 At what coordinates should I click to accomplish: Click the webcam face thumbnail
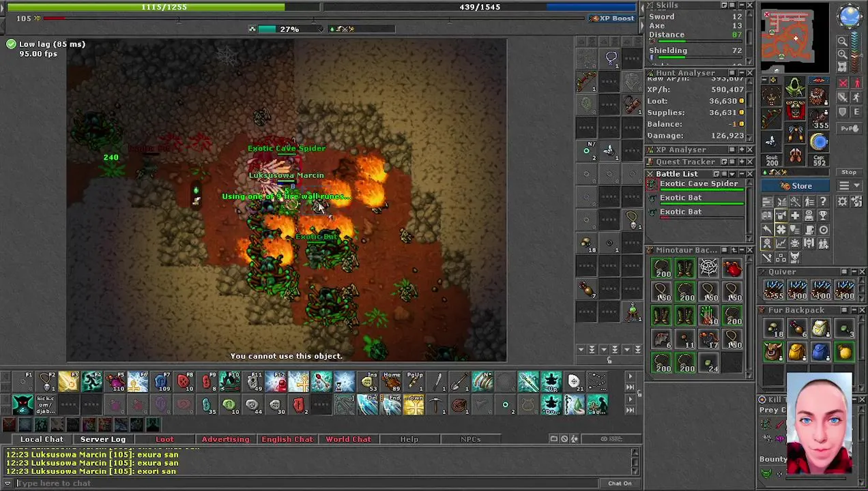[819, 423]
